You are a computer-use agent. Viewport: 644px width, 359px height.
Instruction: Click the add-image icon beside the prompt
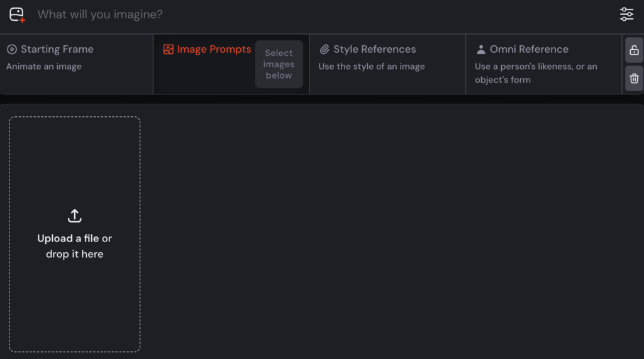pos(17,14)
